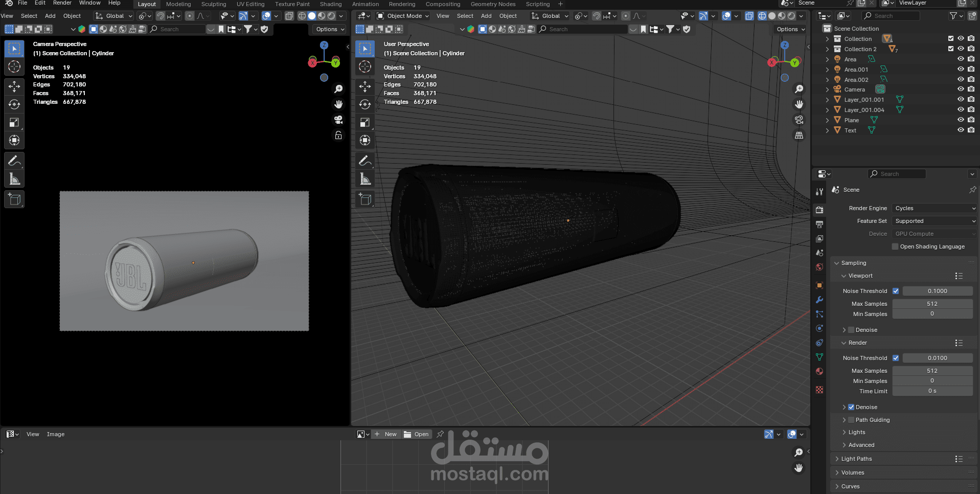Open the World properties tab (red globe icon)
This screenshot has width=980, height=494.
819,267
